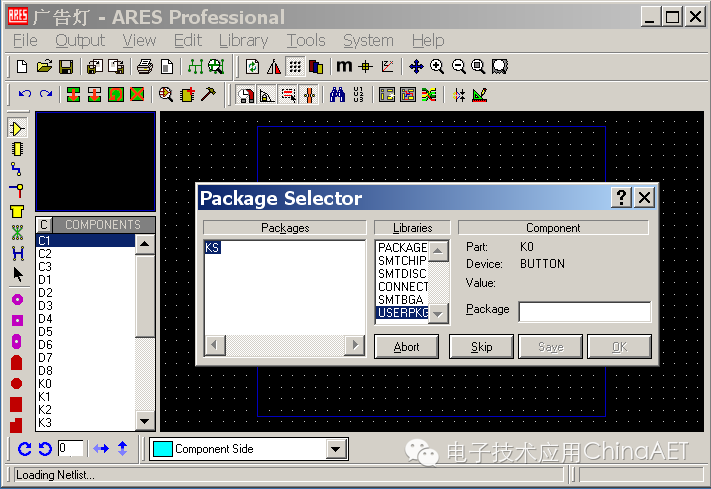Image resolution: width=711 pixels, height=489 pixels.
Task: Click the black overview preview window
Action: 96,161
